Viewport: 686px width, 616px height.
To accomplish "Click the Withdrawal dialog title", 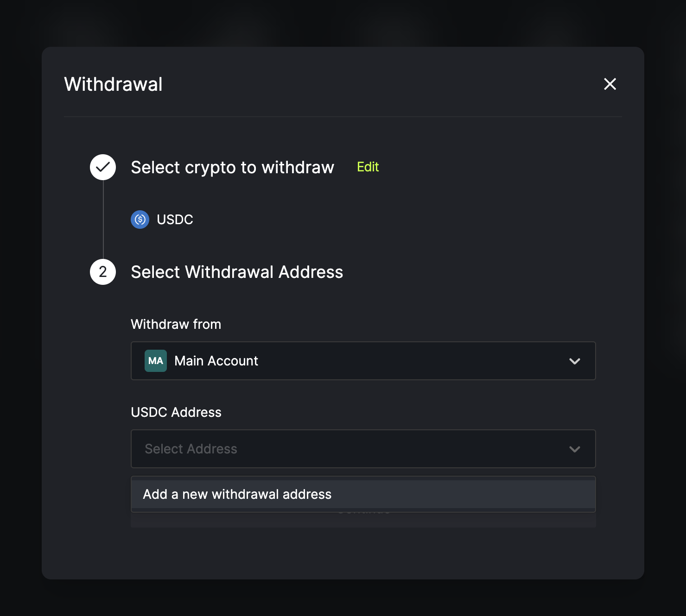I will coord(114,84).
